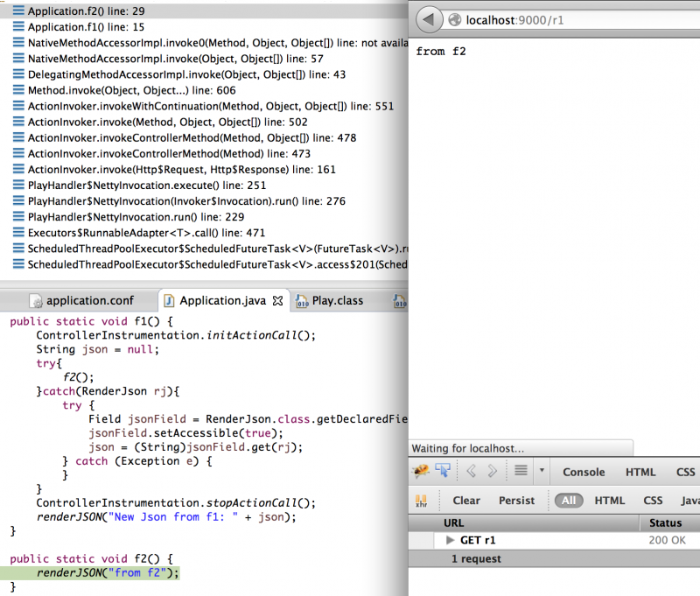Click Firebug's back history arrow
This screenshot has height=596, width=700.
click(x=471, y=472)
